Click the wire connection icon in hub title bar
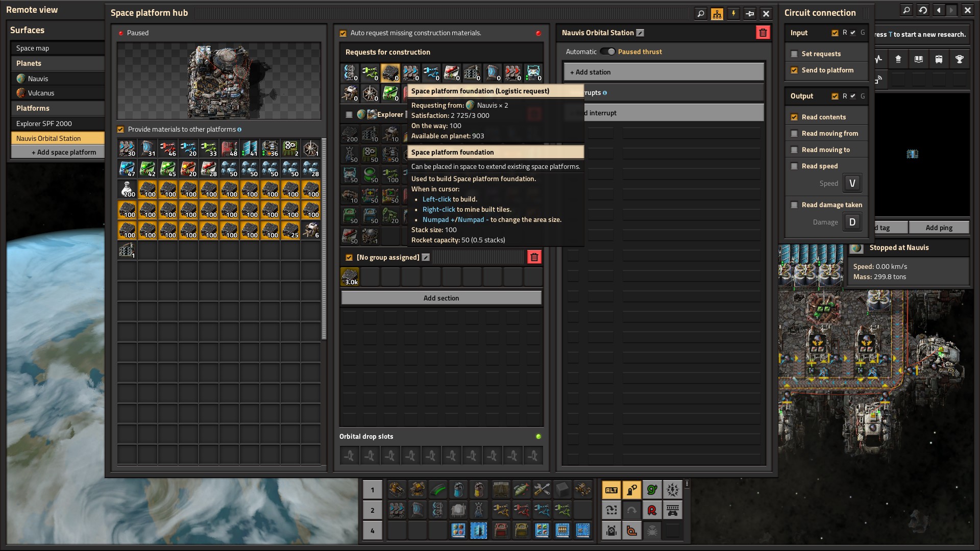980x551 pixels. coord(750,14)
